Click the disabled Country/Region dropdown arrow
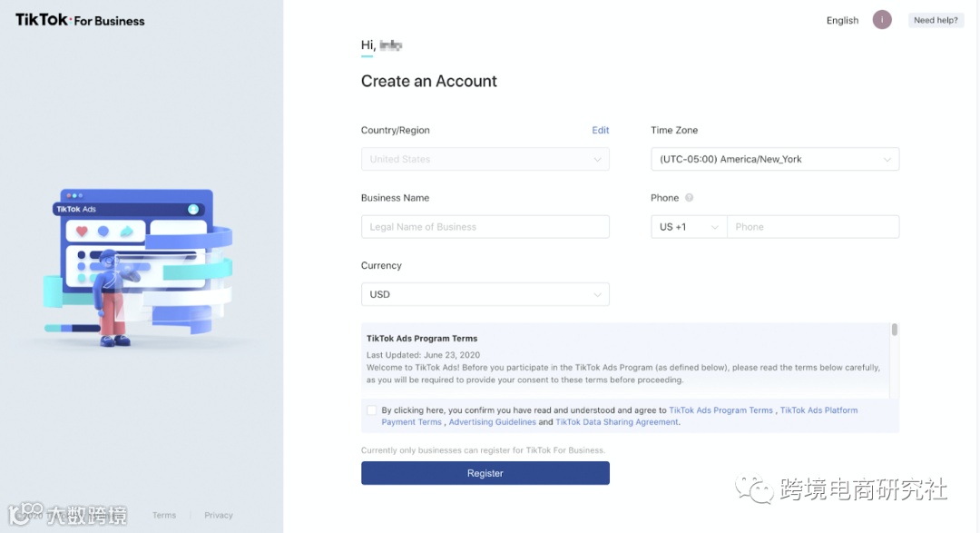 click(x=597, y=160)
